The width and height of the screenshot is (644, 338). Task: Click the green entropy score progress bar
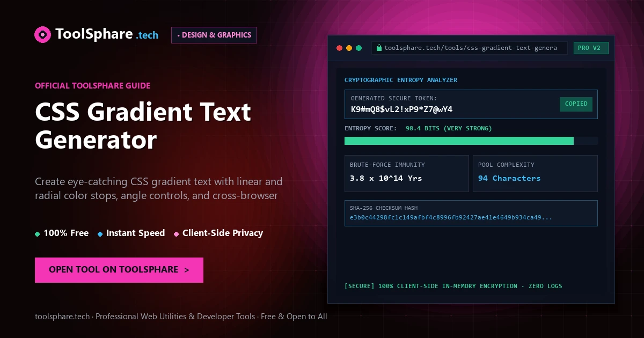(x=459, y=141)
